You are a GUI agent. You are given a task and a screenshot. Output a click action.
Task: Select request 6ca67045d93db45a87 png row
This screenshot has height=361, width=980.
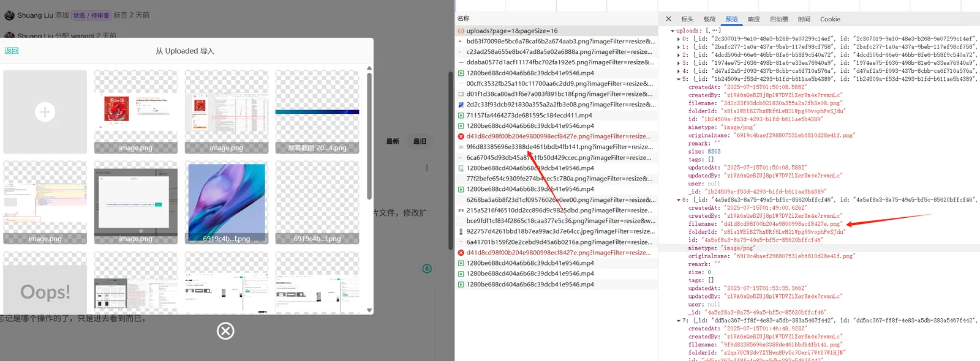coord(556,157)
